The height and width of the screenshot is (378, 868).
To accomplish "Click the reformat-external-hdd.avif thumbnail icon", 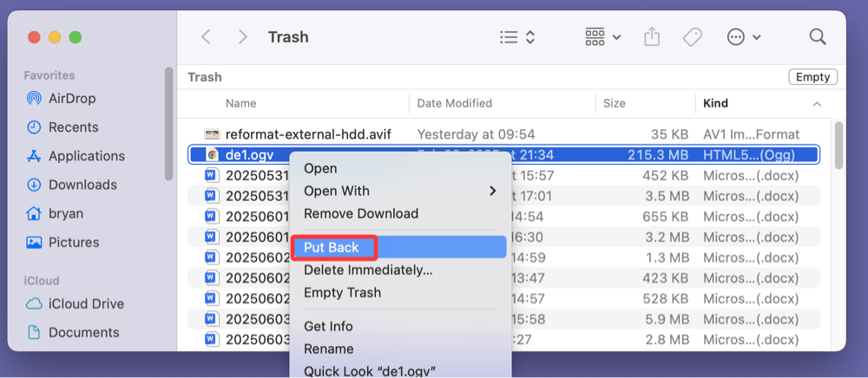I will (212, 134).
